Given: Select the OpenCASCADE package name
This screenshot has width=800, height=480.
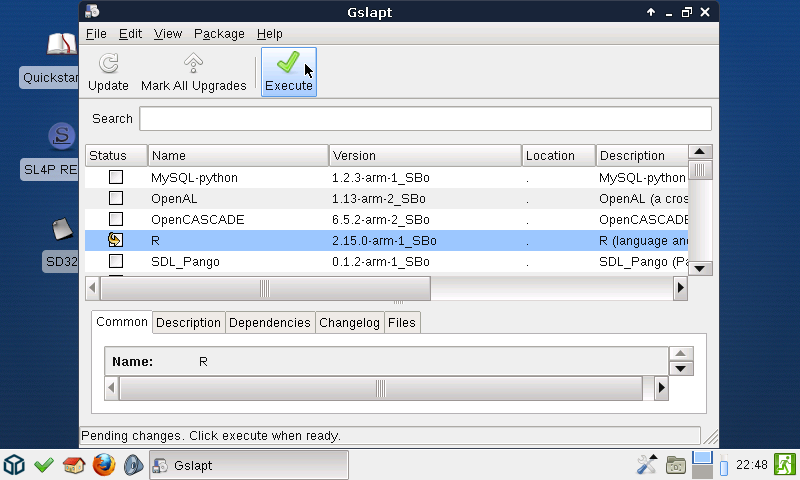Looking at the screenshot, I should tap(197, 219).
